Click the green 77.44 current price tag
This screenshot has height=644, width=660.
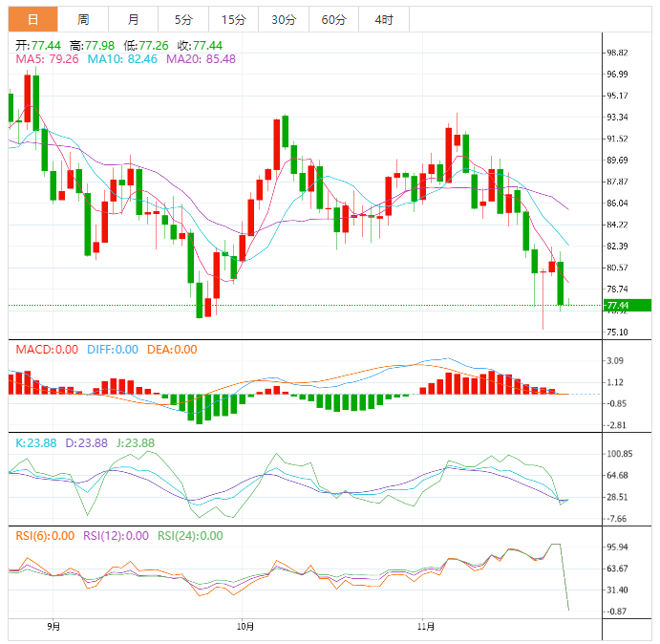[x=628, y=305]
